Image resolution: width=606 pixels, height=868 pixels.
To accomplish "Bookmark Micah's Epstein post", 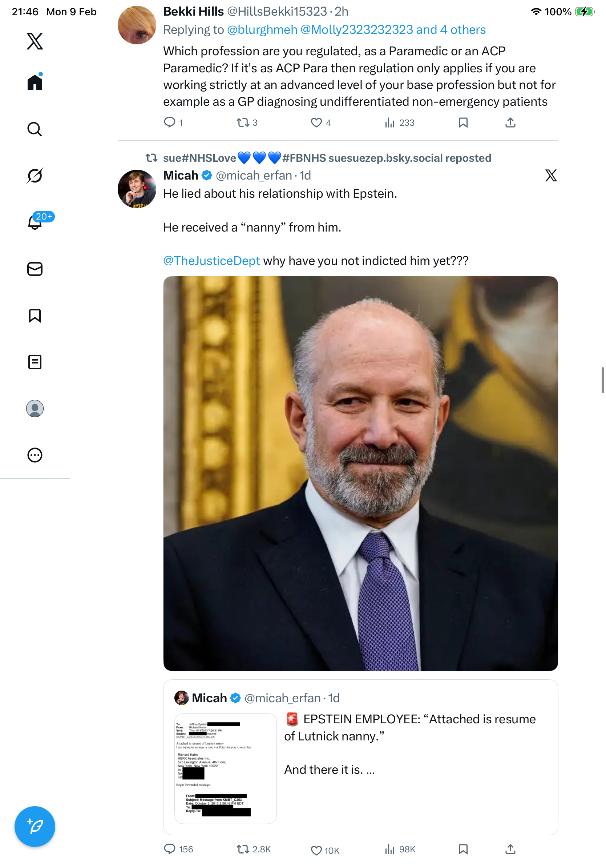I will click(x=463, y=849).
